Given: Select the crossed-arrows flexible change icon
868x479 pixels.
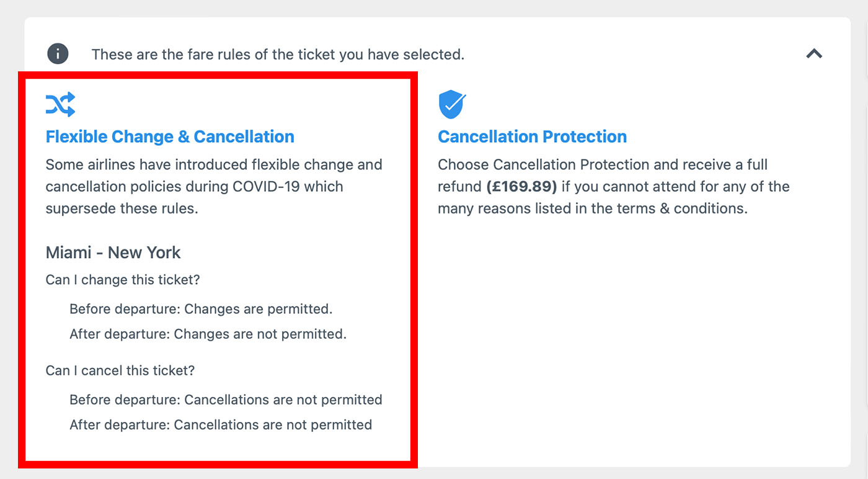Looking at the screenshot, I should [x=60, y=104].
